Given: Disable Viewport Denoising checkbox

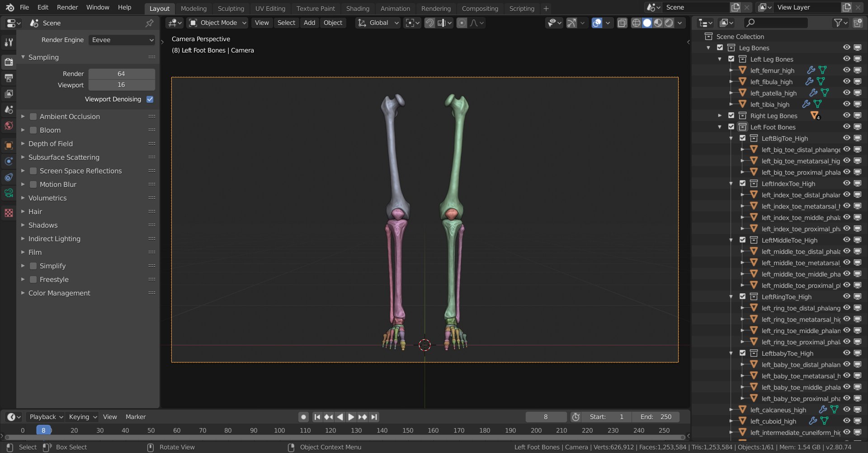Looking at the screenshot, I should point(150,99).
